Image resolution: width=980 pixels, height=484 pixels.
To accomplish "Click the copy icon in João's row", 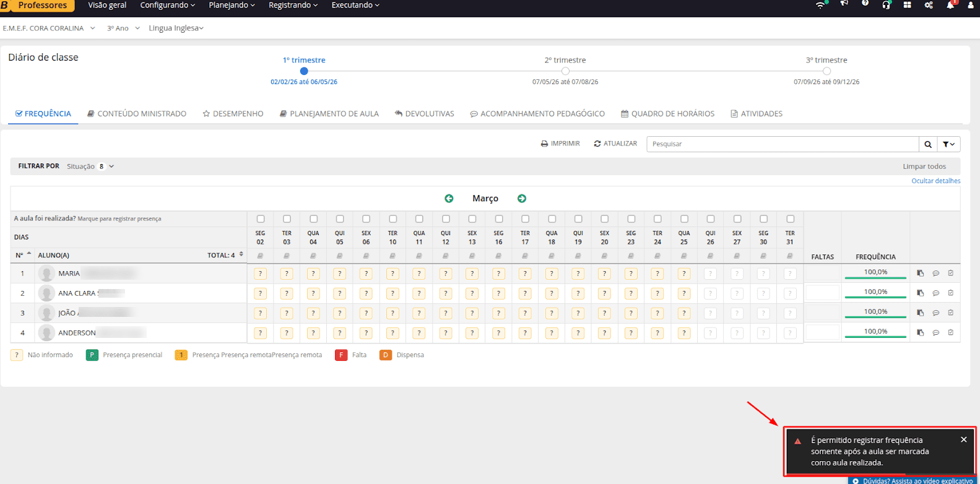I will [921, 313].
